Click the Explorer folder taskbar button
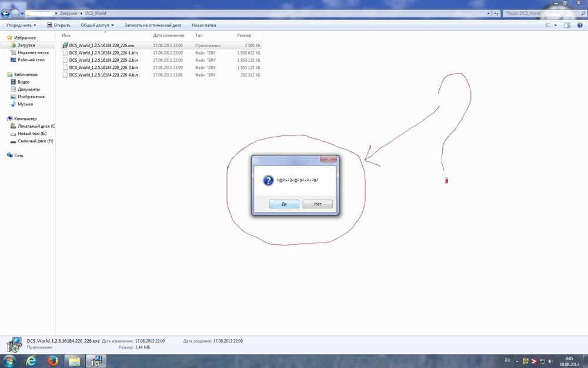The width and height of the screenshot is (588, 368). (x=75, y=361)
